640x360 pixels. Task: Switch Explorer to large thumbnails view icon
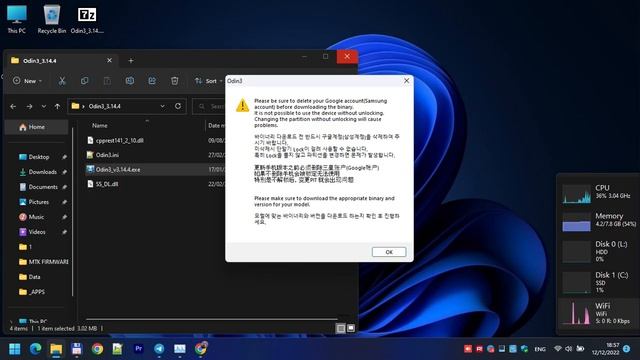click(x=351, y=328)
